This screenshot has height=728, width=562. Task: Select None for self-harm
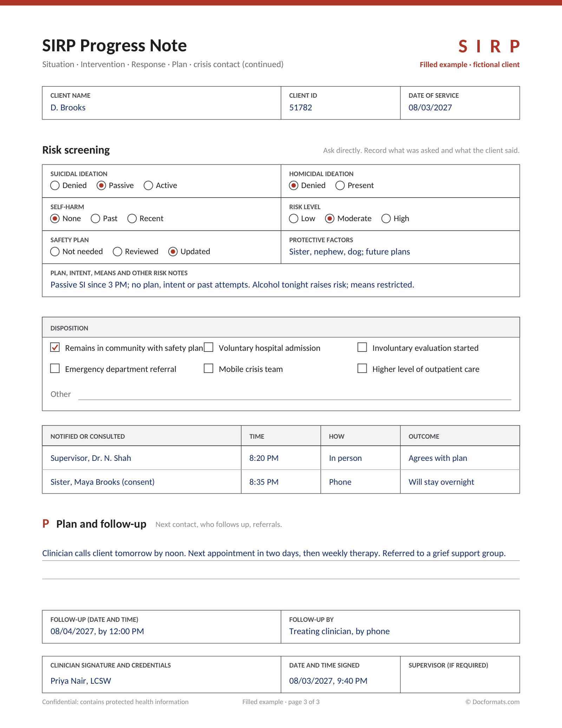[55, 218]
